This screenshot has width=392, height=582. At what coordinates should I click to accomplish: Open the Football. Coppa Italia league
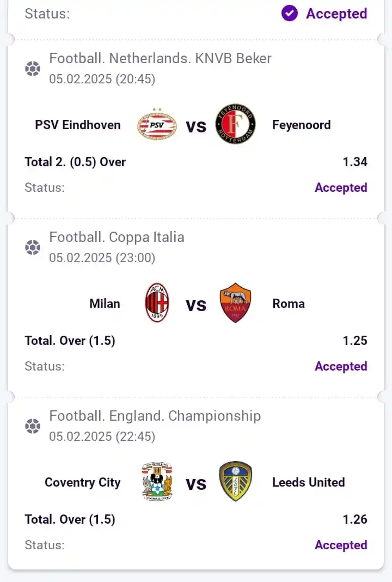[x=117, y=237]
